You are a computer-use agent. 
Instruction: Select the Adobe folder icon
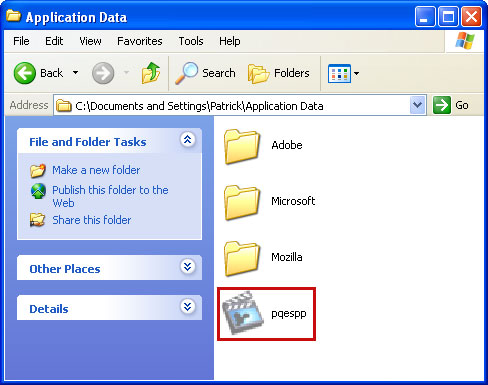[x=242, y=146]
